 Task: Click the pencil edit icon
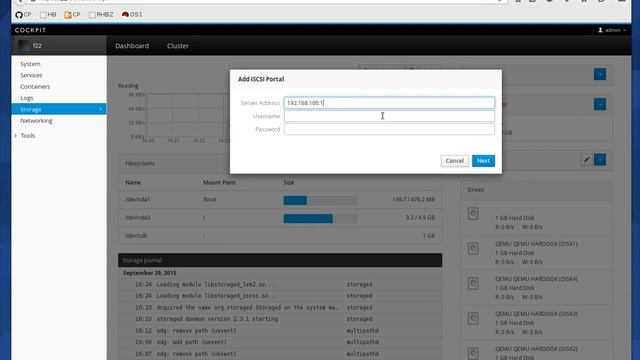587,160
